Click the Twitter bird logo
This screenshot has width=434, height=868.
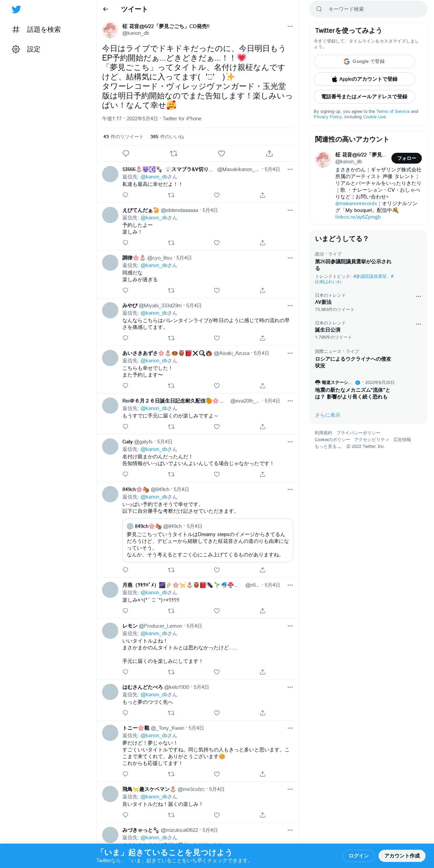16,9
